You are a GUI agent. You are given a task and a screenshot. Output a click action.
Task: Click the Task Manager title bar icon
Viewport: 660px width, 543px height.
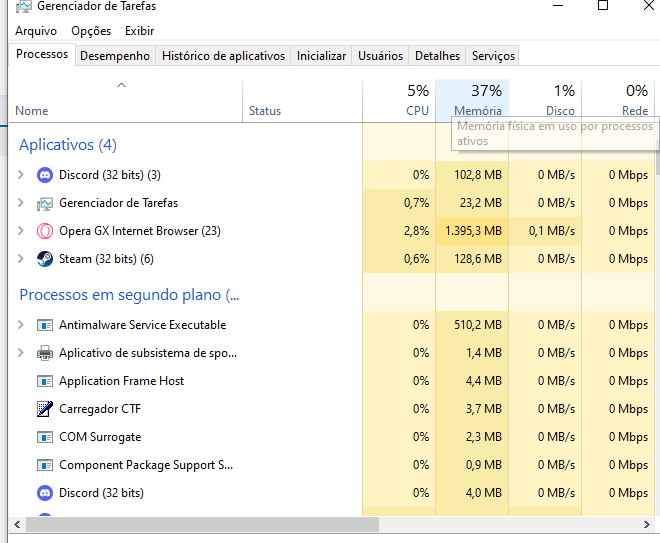click(x=24, y=6)
